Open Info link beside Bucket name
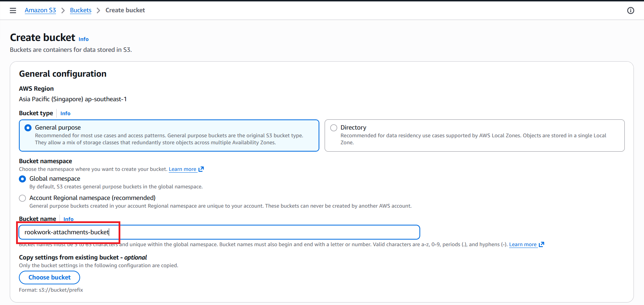The image size is (644, 305). tap(69, 219)
